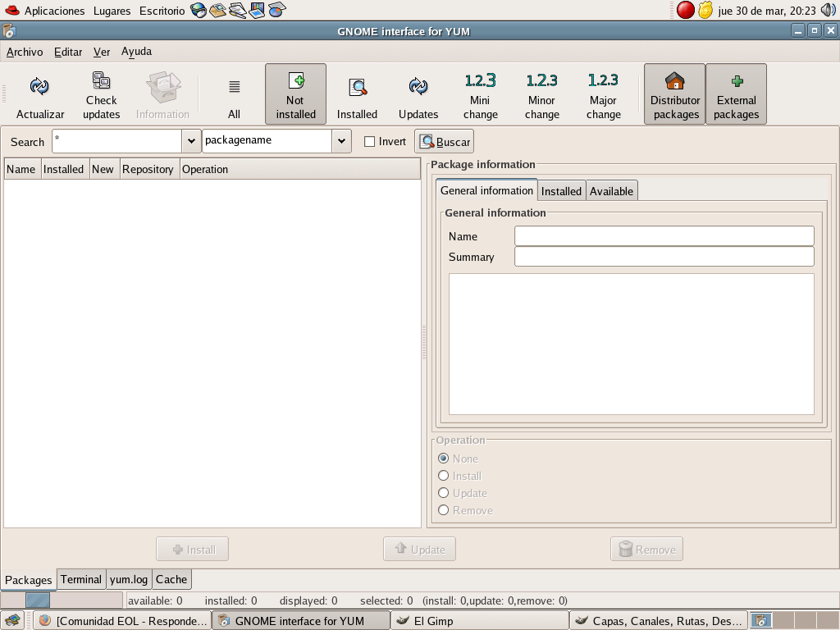Click the Name field in General information
This screenshot has width=840, height=630.
[x=664, y=235]
